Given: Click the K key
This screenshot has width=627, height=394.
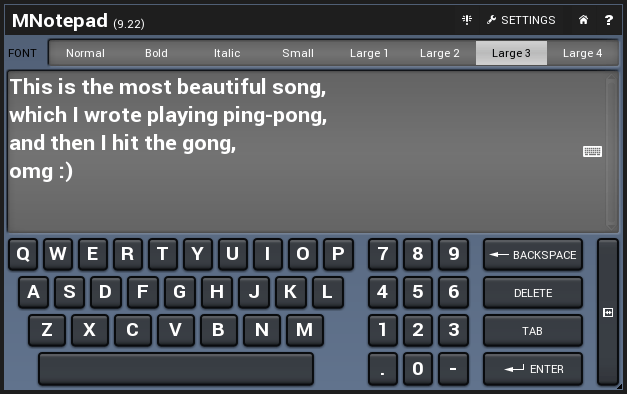Looking at the screenshot, I should point(291,292).
